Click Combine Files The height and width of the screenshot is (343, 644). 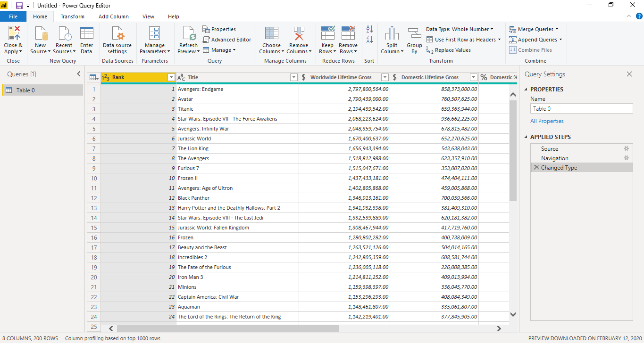pyautogui.click(x=531, y=50)
